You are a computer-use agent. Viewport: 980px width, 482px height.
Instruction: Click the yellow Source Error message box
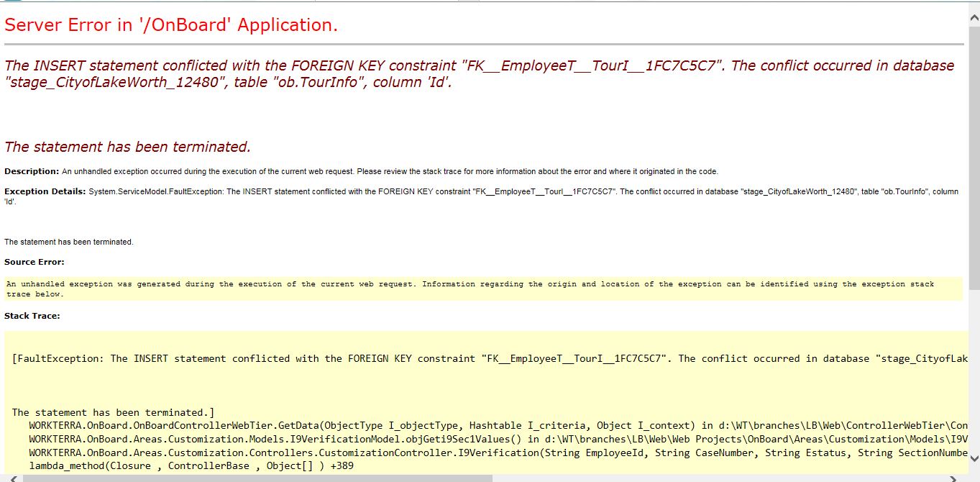pos(482,288)
